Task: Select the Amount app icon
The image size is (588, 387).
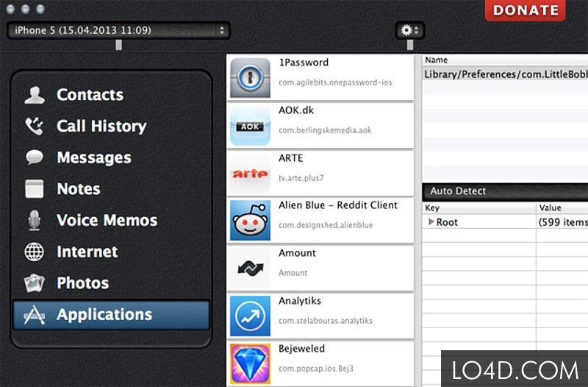Action: point(250,268)
